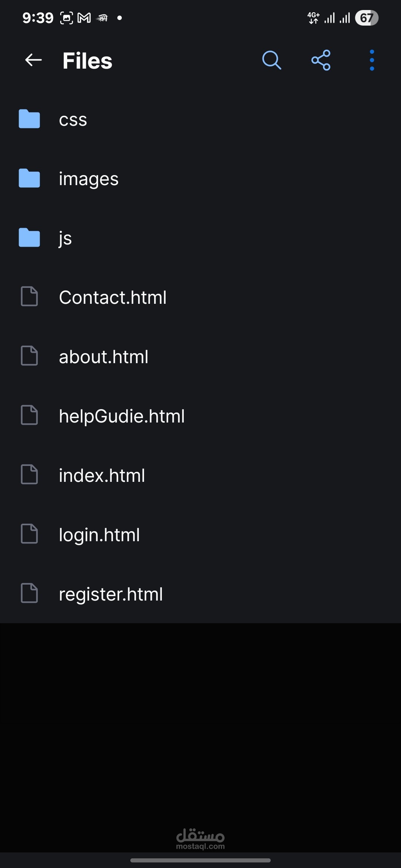This screenshot has height=868, width=401.
Task: Open the helpGudie.html file
Action: click(200, 416)
